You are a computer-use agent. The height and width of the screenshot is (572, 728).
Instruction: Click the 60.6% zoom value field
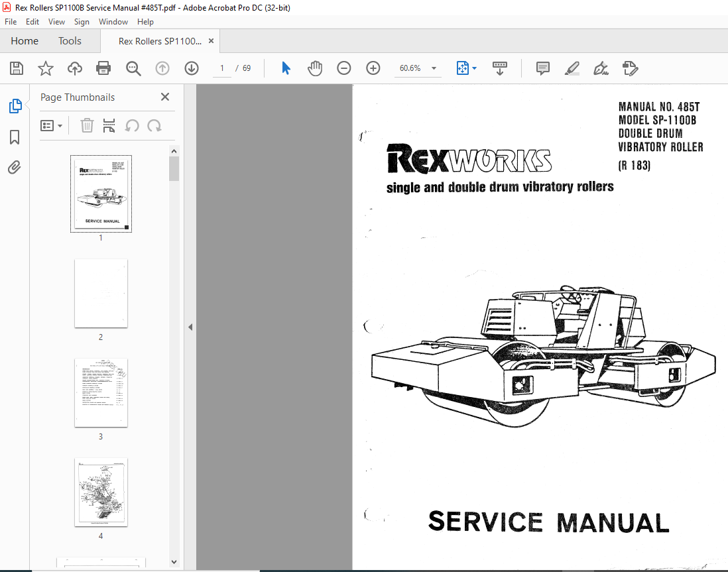pos(410,68)
